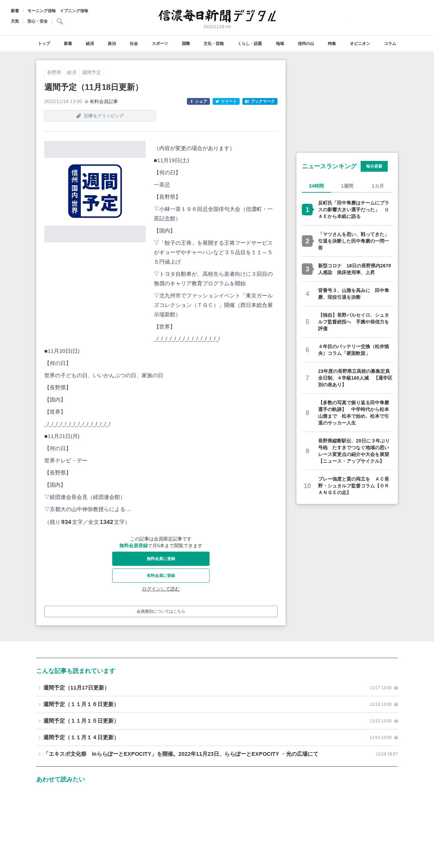The width and height of the screenshot is (434, 868).
Task: Open 社会 navigation item
Action: 134,44
